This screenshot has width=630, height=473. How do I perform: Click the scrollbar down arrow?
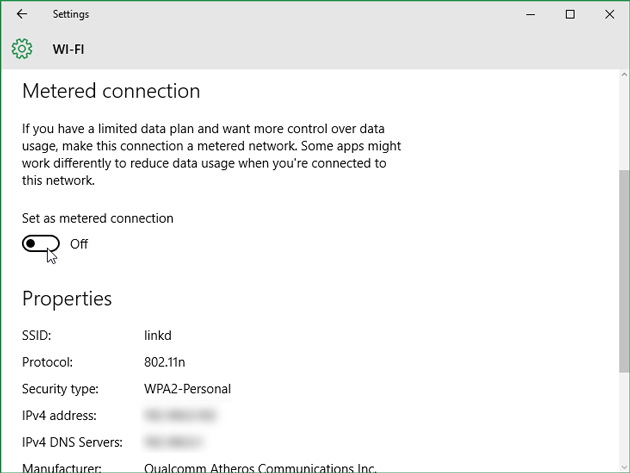tap(620, 465)
